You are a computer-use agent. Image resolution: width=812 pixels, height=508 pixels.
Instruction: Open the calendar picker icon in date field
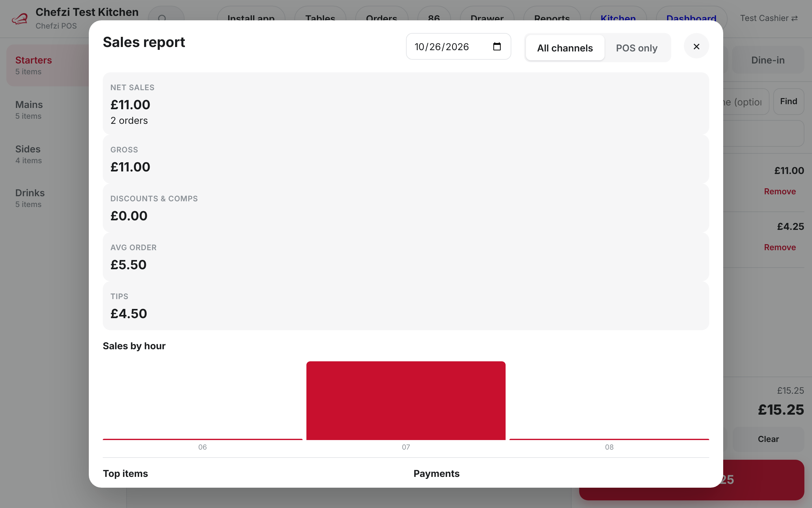(x=497, y=46)
